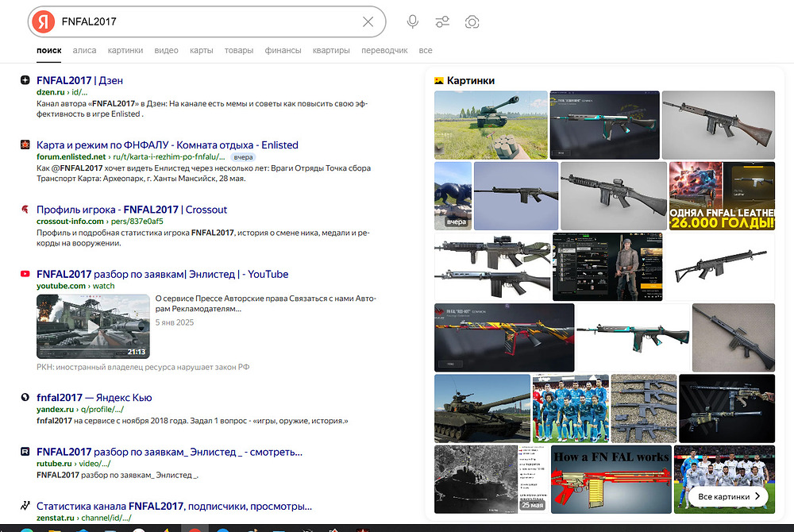Click into the FNFAL2017 search field
Image resolution: width=794 pixels, height=532 pixels.
207,21
